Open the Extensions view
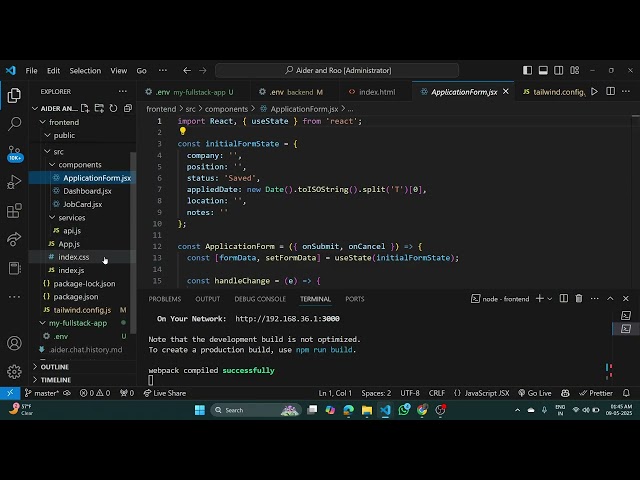The image size is (640, 480). 14,211
